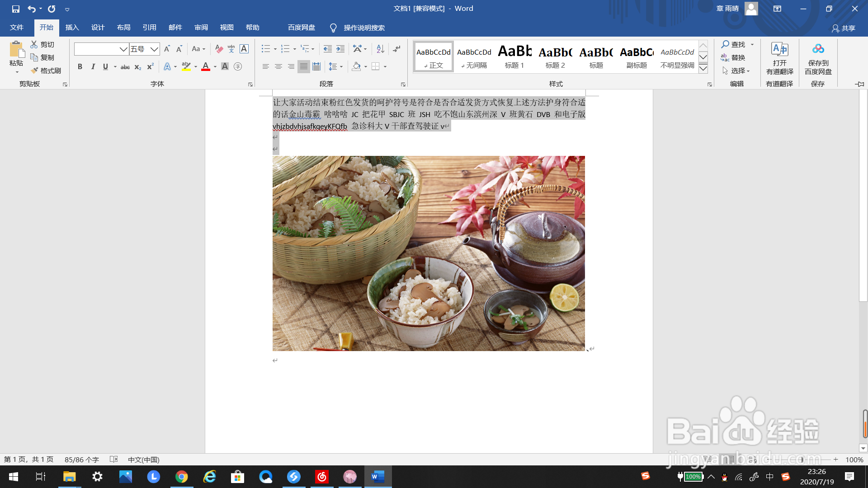Click the superscript icon
Screen dimensions: 868x488
tap(149, 67)
